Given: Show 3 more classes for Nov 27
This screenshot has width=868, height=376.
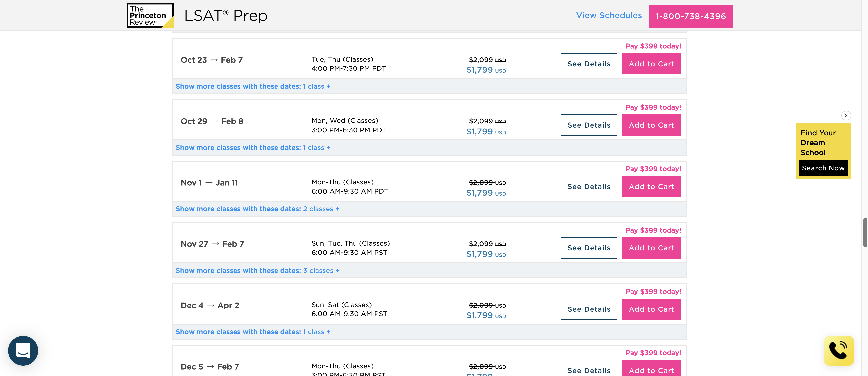Looking at the screenshot, I should [257, 271].
